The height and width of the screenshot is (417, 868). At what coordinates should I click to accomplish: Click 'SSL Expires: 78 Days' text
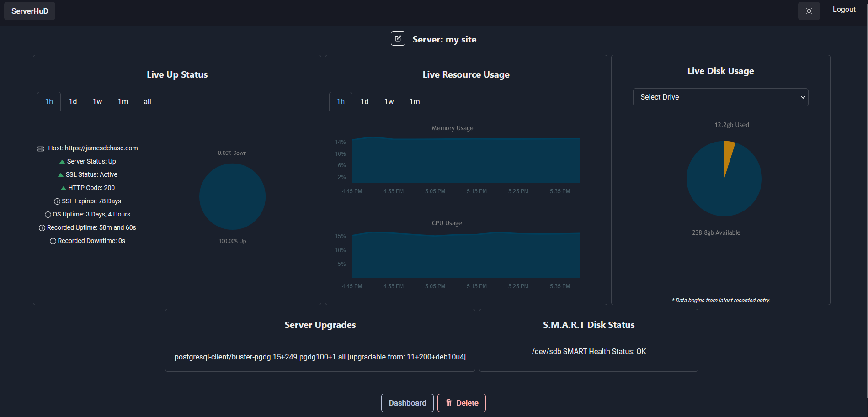[x=91, y=201]
